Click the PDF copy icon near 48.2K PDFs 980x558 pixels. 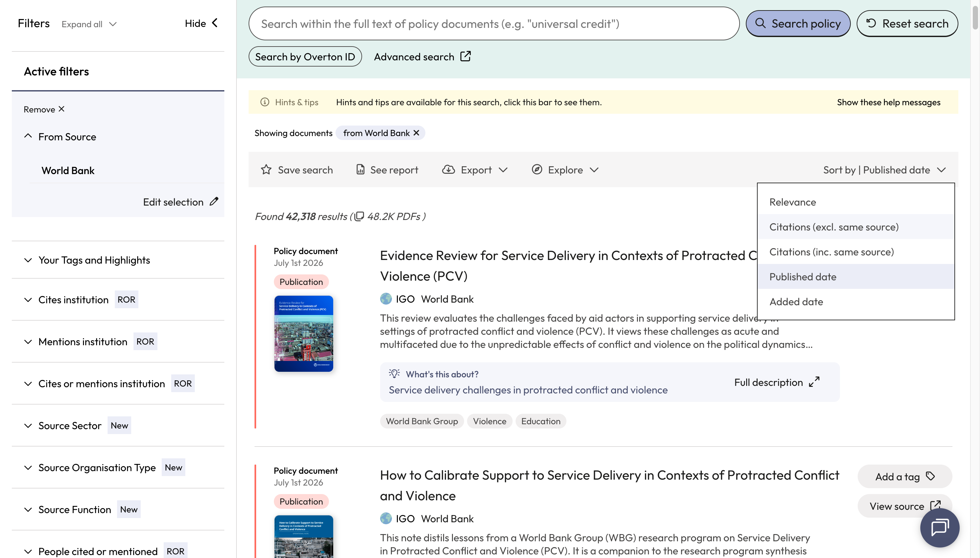tap(359, 216)
